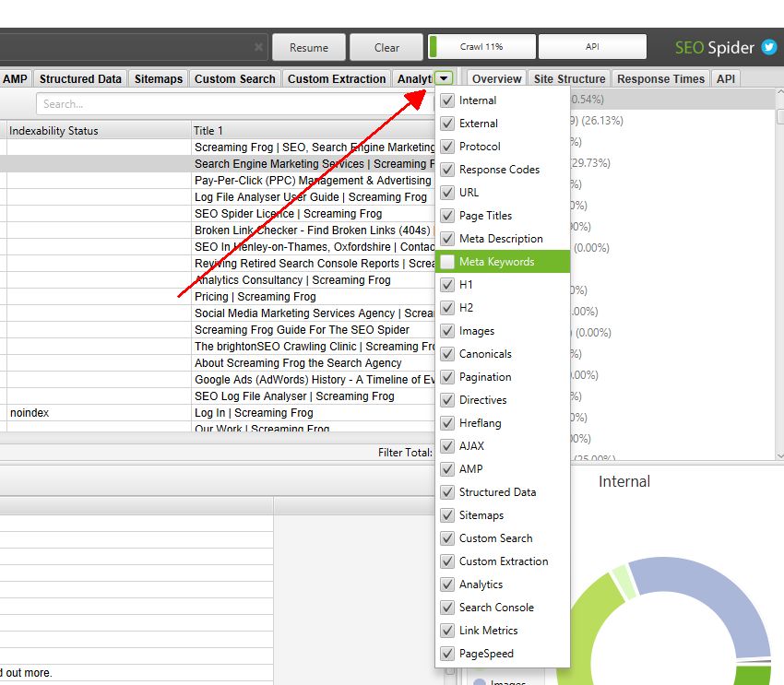
Task: Focus the Search filter field
Action: point(231,104)
